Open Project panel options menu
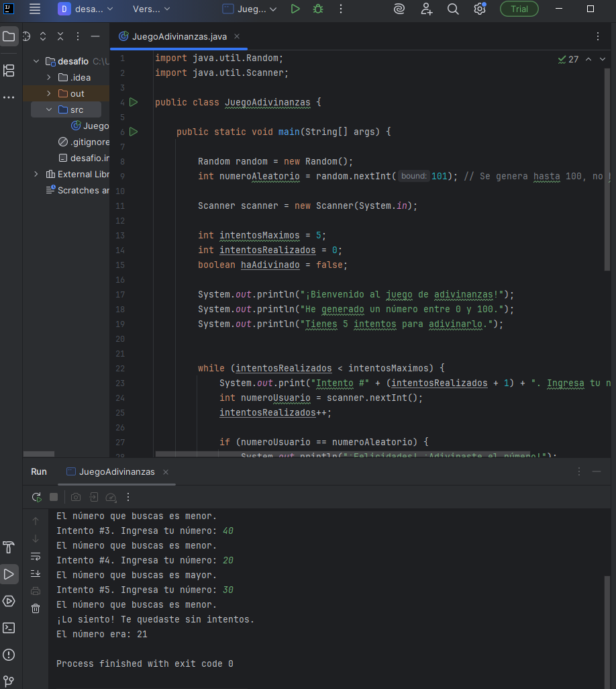The height and width of the screenshot is (689, 616). point(78,36)
